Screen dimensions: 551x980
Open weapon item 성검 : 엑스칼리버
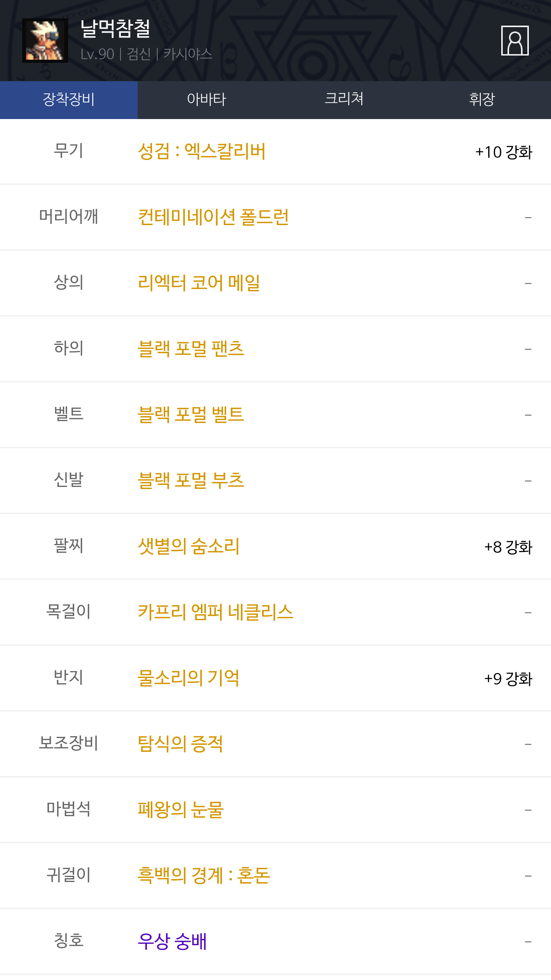202,152
